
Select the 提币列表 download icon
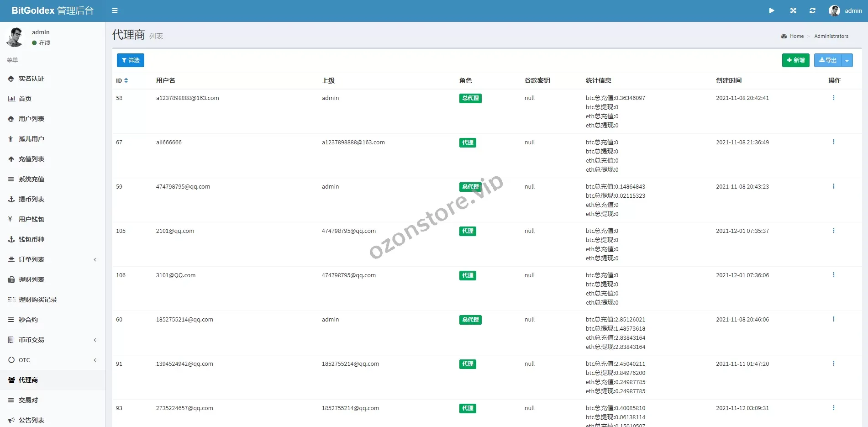pos(10,199)
